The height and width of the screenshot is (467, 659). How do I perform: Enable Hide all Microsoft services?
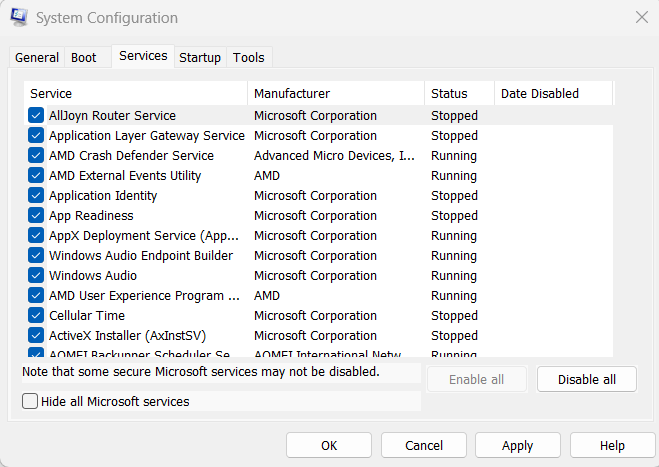(x=30, y=402)
